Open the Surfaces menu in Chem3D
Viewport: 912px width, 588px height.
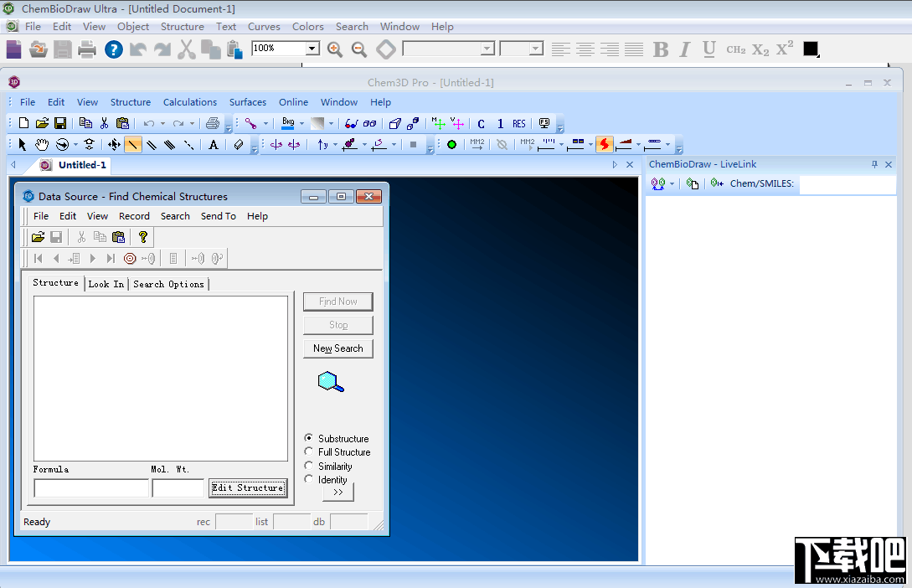248,102
